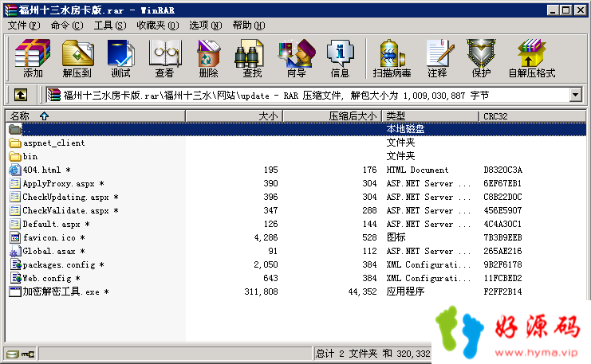
Task: Open the Options (选项) menu
Action: (206, 25)
